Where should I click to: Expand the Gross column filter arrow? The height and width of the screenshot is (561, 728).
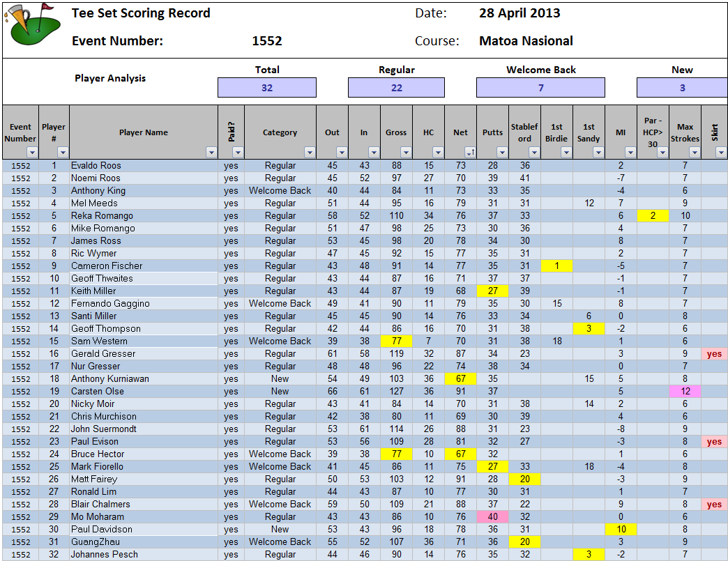(x=405, y=152)
